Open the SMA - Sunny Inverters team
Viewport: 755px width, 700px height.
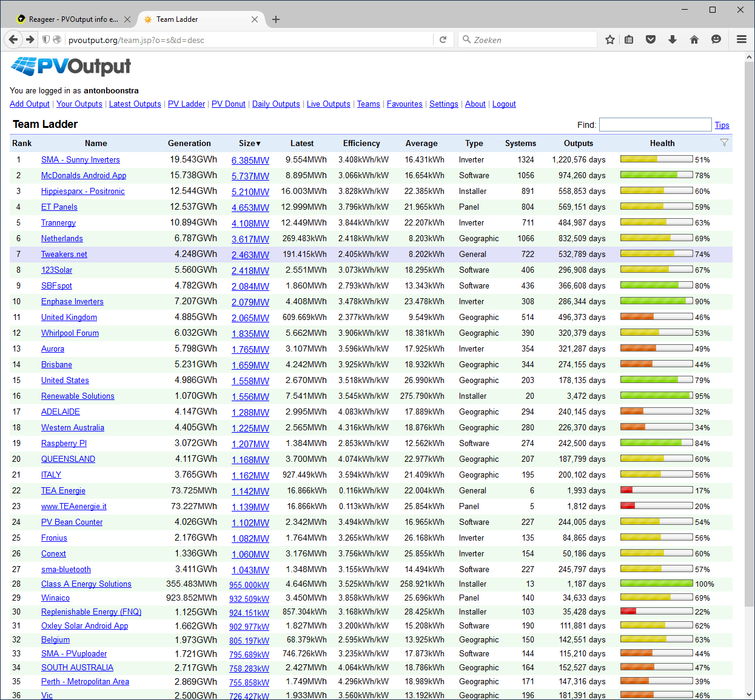(81, 159)
